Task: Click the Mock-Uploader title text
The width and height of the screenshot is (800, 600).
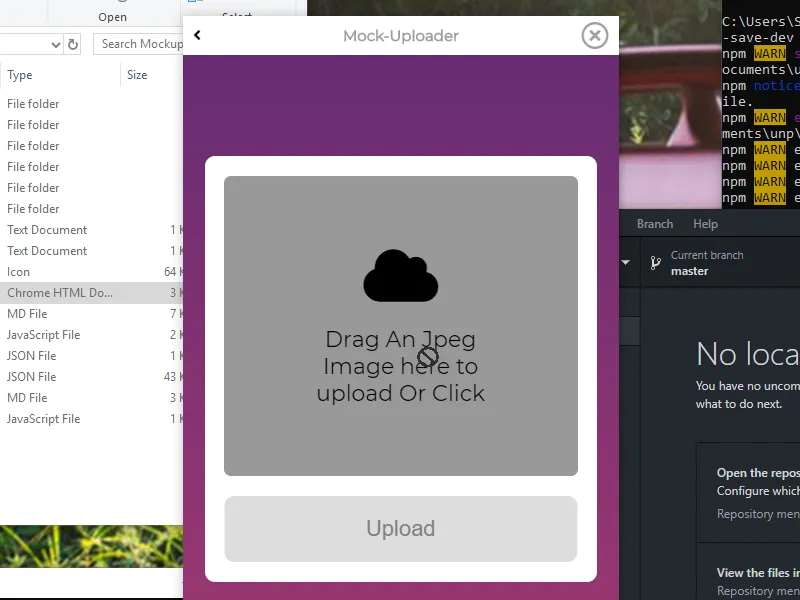Action: tap(401, 36)
